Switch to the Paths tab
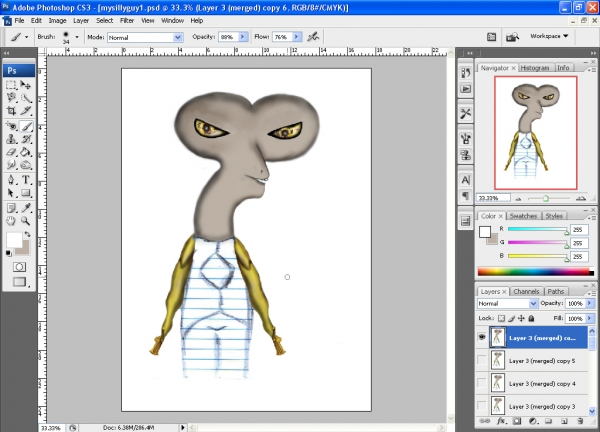Viewport: 600px width, 432px height. 556,292
